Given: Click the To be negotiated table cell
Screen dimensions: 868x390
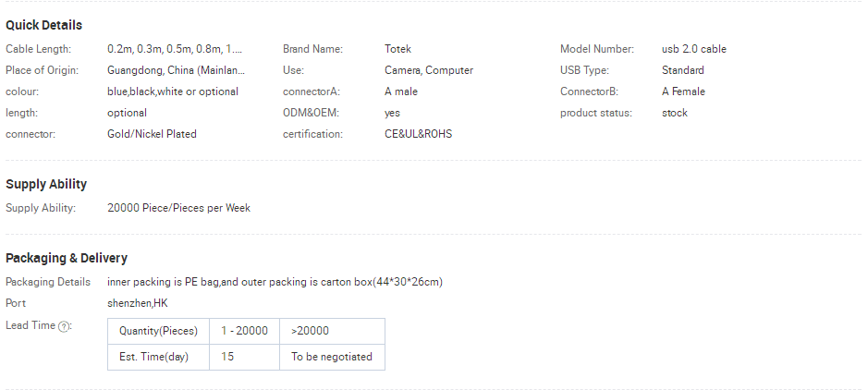Looking at the screenshot, I should pos(332,357).
